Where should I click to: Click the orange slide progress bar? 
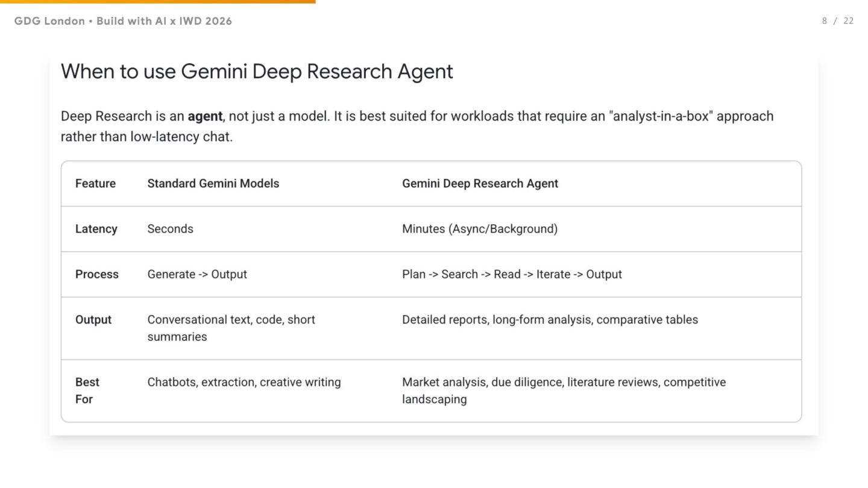click(x=157, y=2)
